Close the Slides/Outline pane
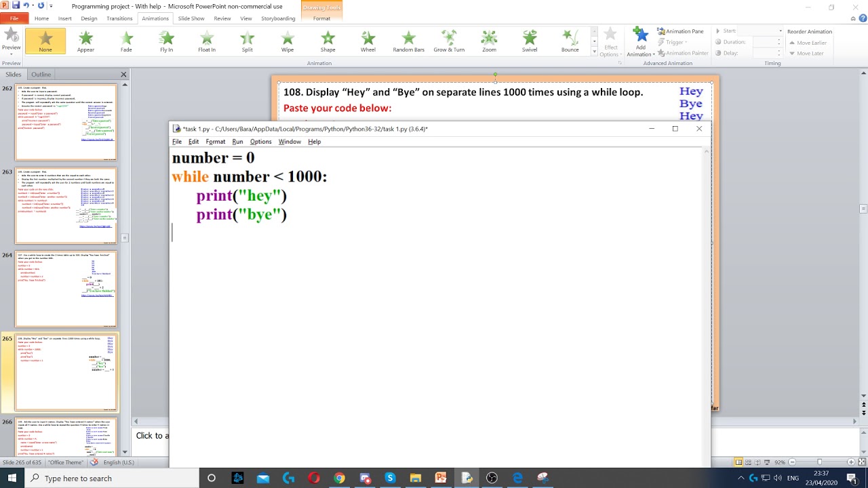 coord(123,75)
